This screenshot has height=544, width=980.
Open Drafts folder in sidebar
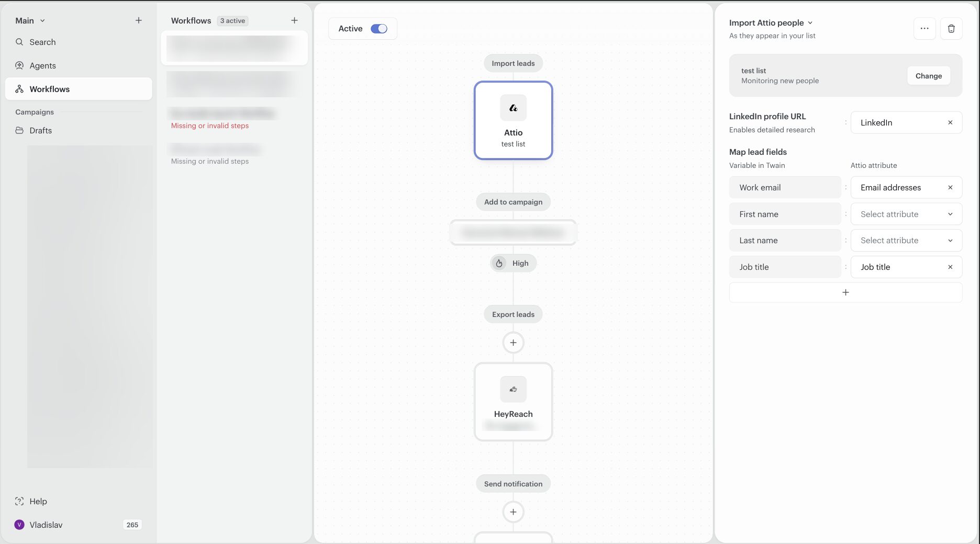click(79, 130)
